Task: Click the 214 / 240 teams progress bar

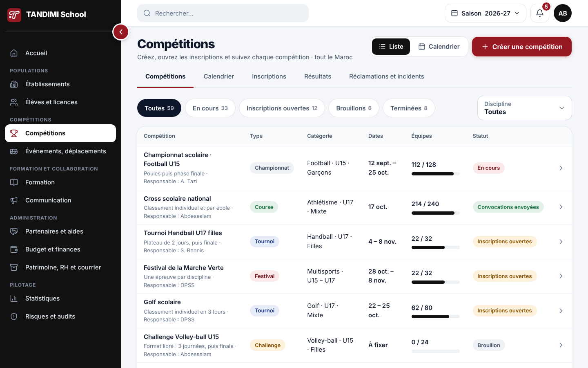Action: click(436, 213)
